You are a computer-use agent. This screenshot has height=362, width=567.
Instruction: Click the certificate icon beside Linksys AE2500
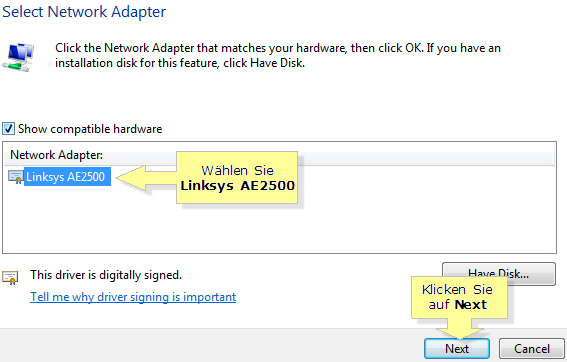tap(16, 177)
